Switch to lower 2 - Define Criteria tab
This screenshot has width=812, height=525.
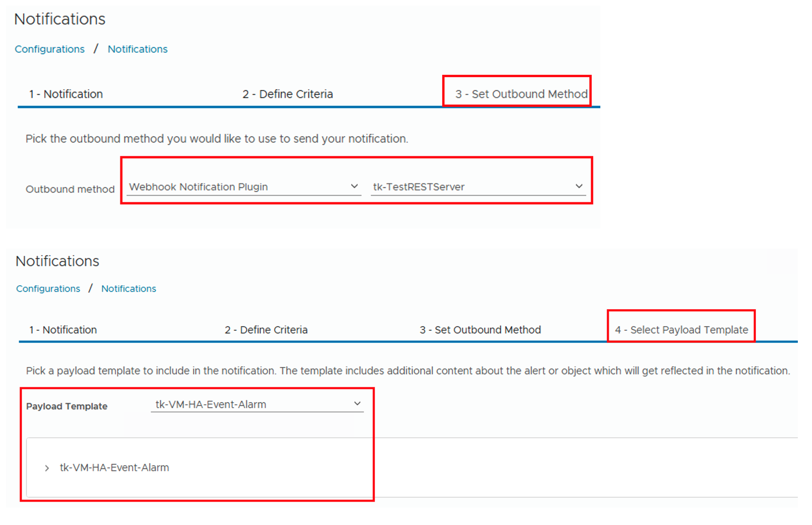266,330
